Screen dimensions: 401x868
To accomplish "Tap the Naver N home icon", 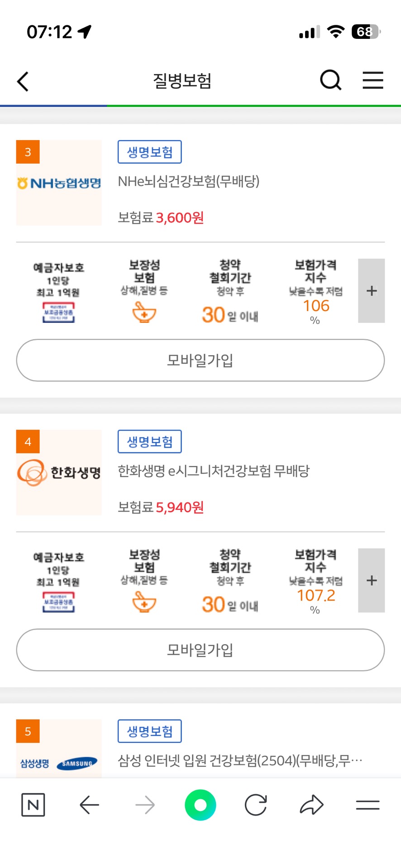I will [33, 805].
